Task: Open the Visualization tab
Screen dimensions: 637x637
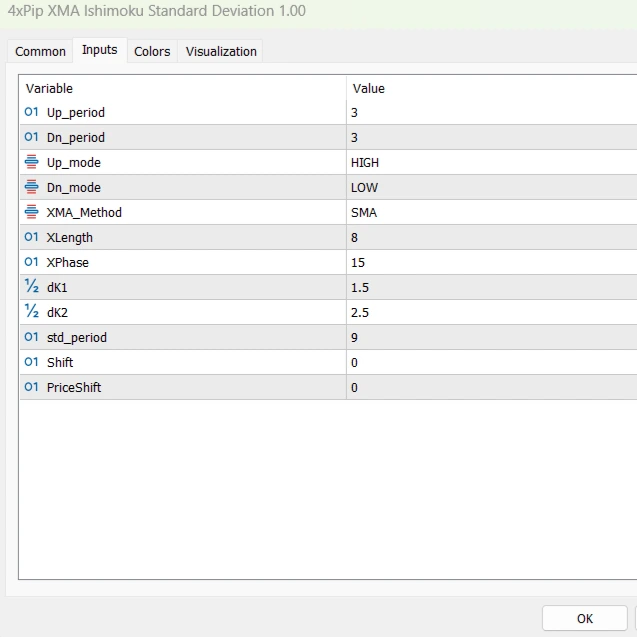Action: click(221, 51)
